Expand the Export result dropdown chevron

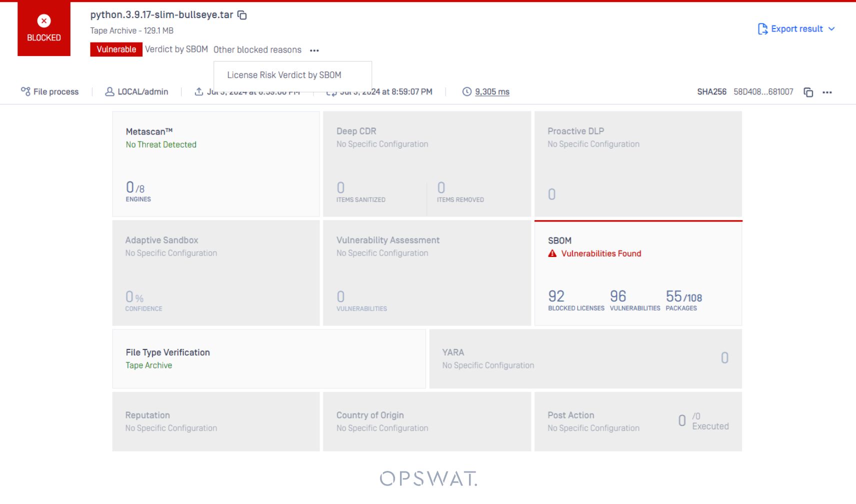831,29
